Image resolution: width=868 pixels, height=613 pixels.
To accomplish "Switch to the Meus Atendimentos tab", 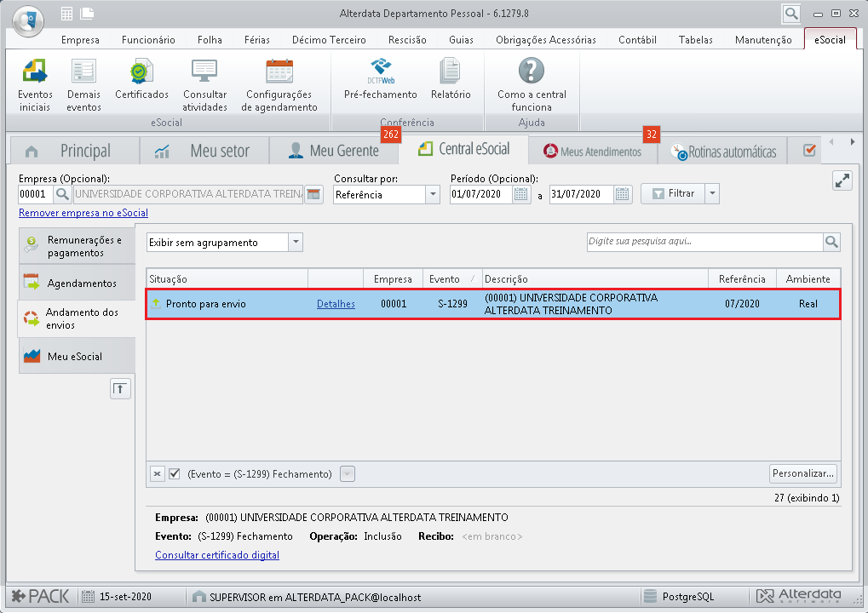I will click(593, 151).
